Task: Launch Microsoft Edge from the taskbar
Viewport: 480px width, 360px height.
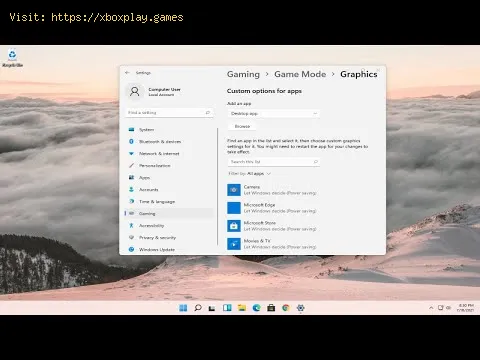Action: pyautogui.click(x=256, y=308)
